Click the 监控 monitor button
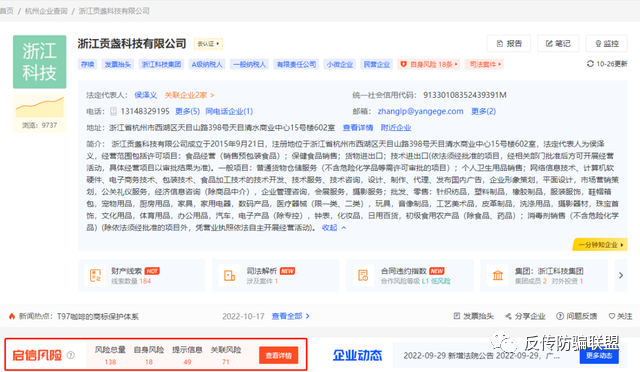The height and width of the screenshot is (372, 640). [x=607, y=43]
